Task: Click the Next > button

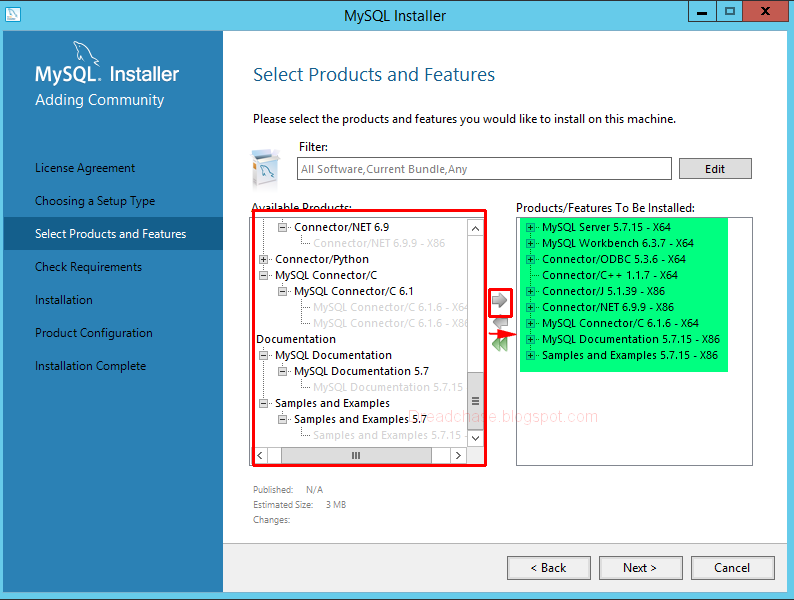Action: pos(640,568)
